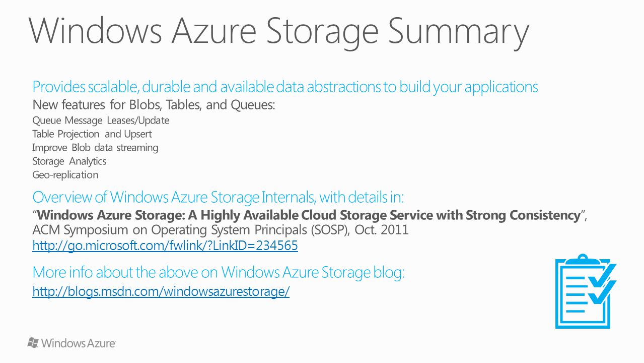Click the Table Projection and Upsert line
Viewport: 644px width, 363px height.
92,134
